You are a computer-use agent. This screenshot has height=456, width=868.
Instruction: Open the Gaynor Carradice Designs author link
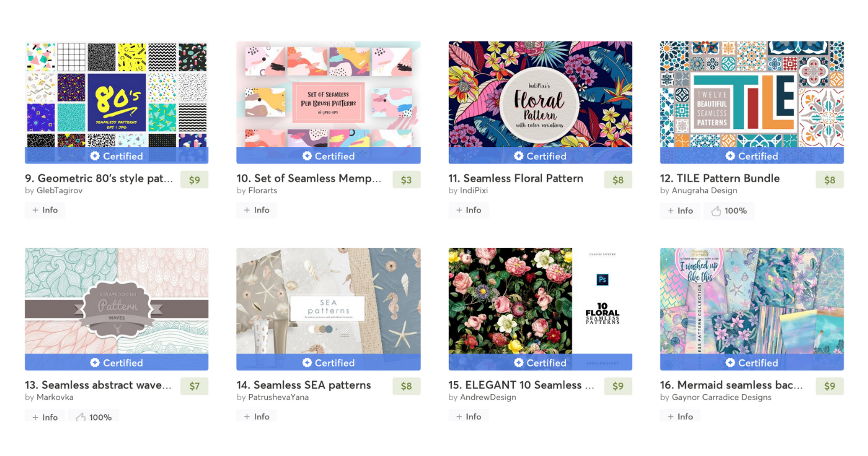click(721, 398)
